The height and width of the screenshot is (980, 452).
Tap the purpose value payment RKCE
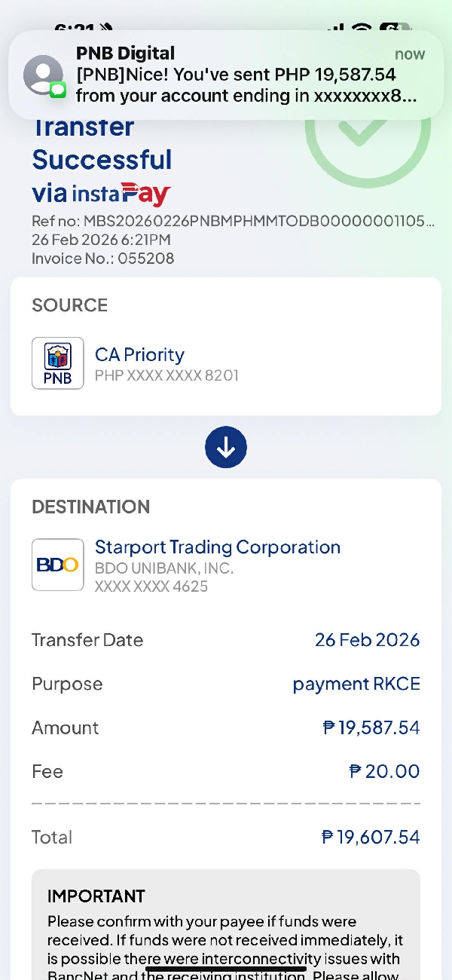[356, 684]
